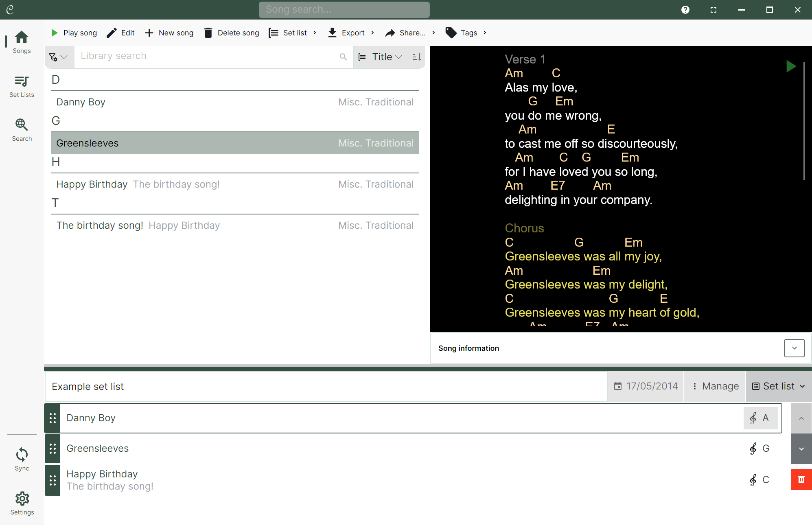Open the library filter options dropdown

(x=59, y=57)
